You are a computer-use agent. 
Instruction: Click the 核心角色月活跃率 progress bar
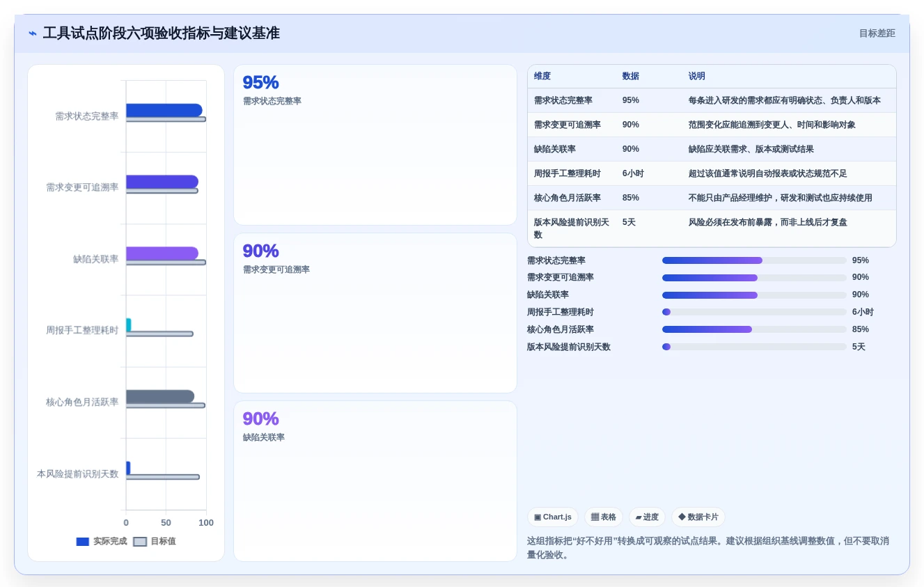[754, 329]
